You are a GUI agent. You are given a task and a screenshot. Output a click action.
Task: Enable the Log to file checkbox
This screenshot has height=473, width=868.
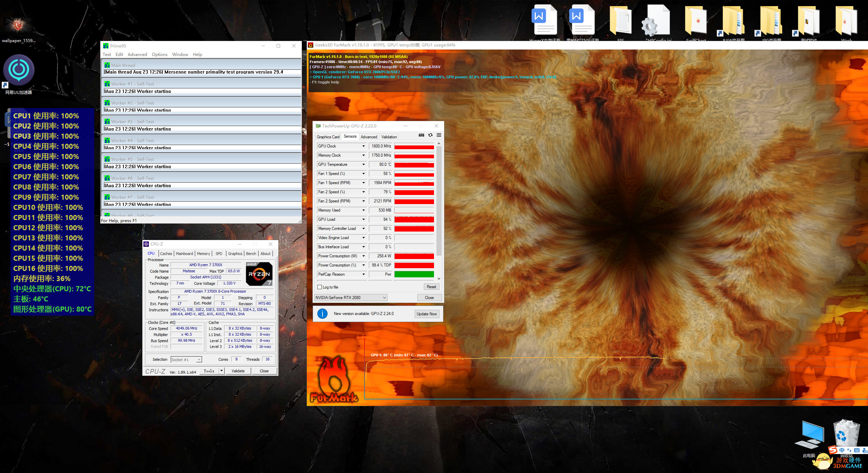coord(319,287)
